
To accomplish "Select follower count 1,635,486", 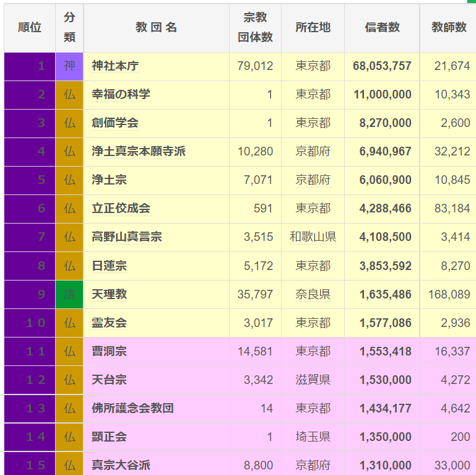I will pyautogui.click(x=386, y=294).
